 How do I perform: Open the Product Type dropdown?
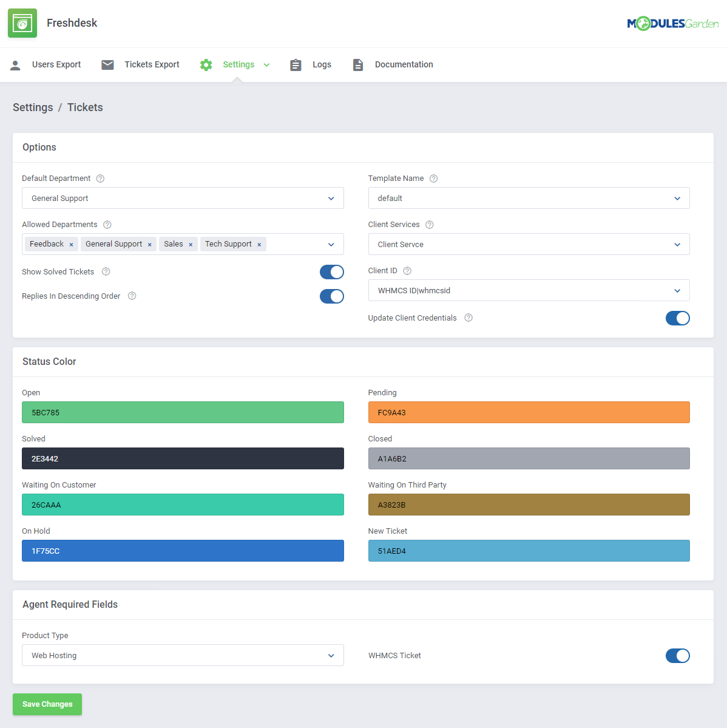click(x=183, y=655)
